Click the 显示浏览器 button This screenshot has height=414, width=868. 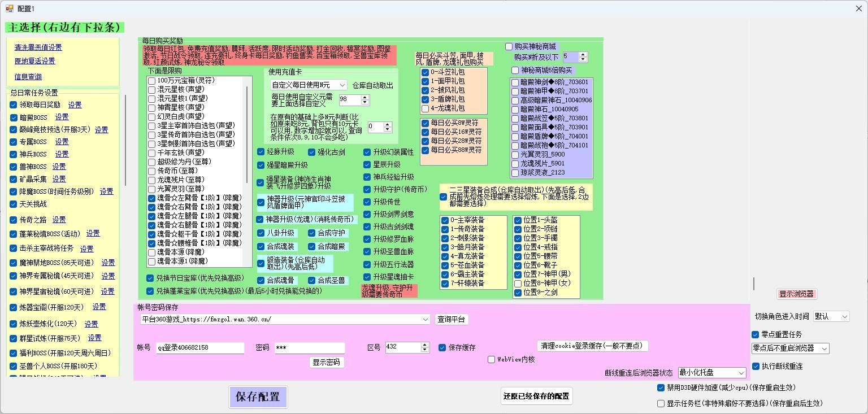[796, 294]
